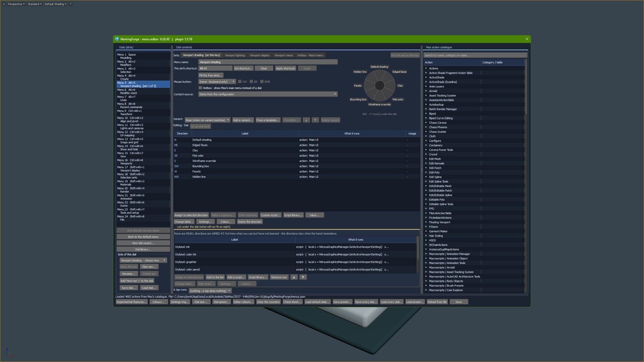Open the 'A tap runs' dropdown

pos(210,291)
